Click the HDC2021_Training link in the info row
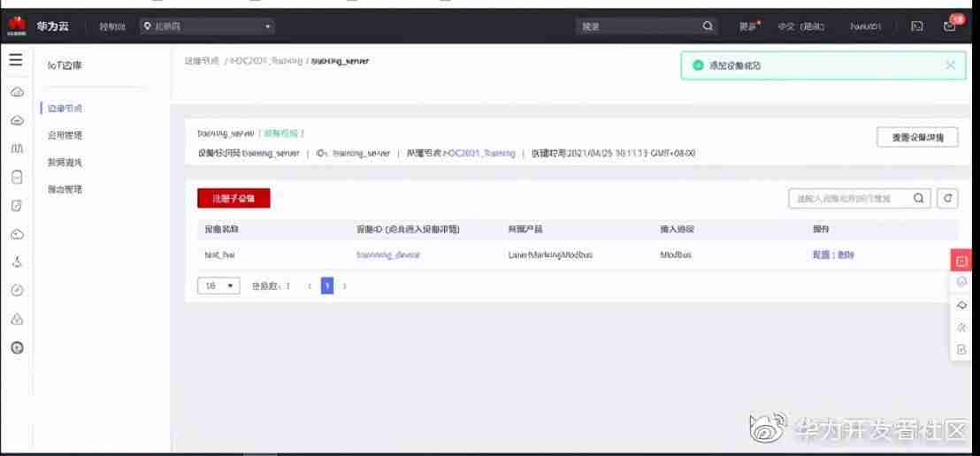This screenshot has width=980, height=456. pos(479,153)
